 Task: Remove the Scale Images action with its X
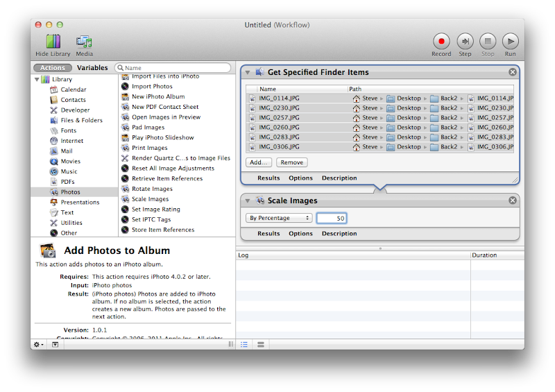513,201
